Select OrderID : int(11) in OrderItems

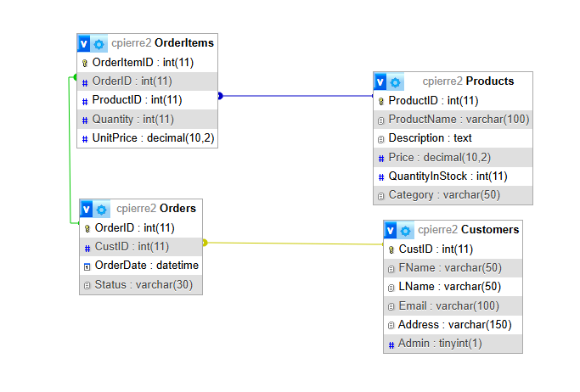click(147, 81)
